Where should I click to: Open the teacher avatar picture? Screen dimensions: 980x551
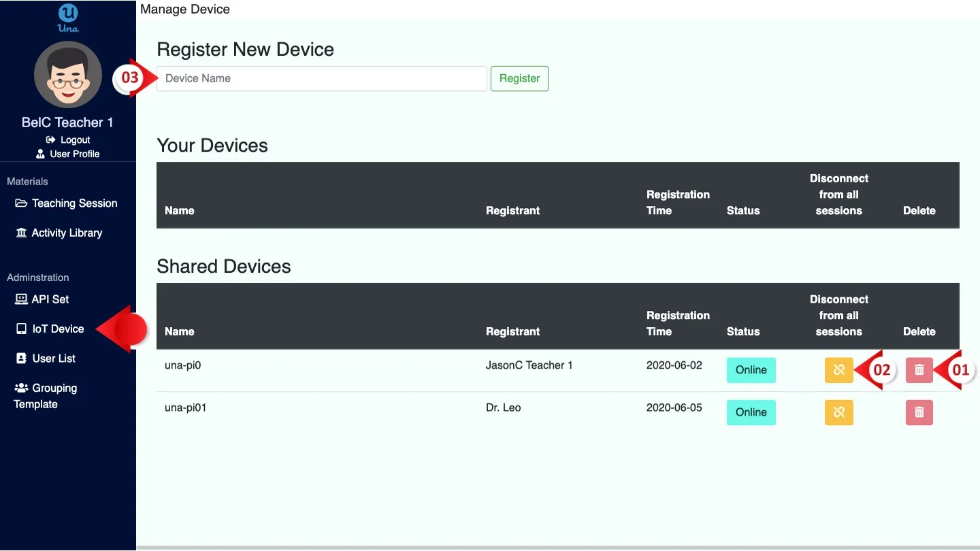68,75
